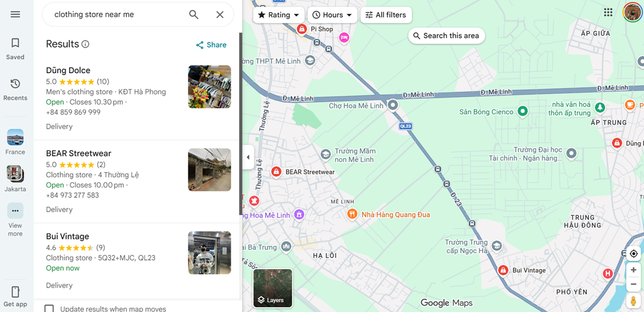The width and height of the screenshot is (644, 312).
Task: Open the hamburger main menu
Action: tap(15, 14)
